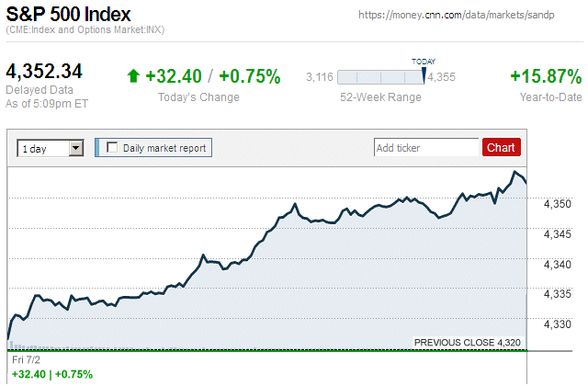The width and height of the screenshot is (588, 386).
Task: Click the 52-week high value 4,355
Action: [442, 76]
